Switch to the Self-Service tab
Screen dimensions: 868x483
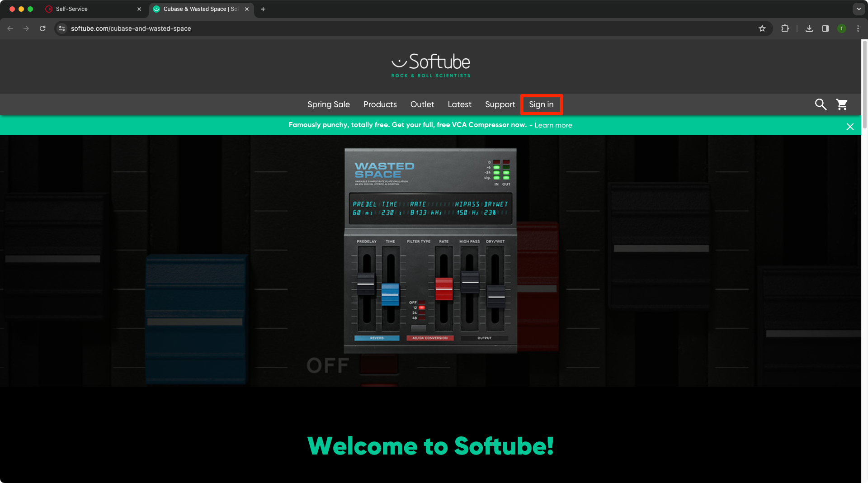point(94,9)
